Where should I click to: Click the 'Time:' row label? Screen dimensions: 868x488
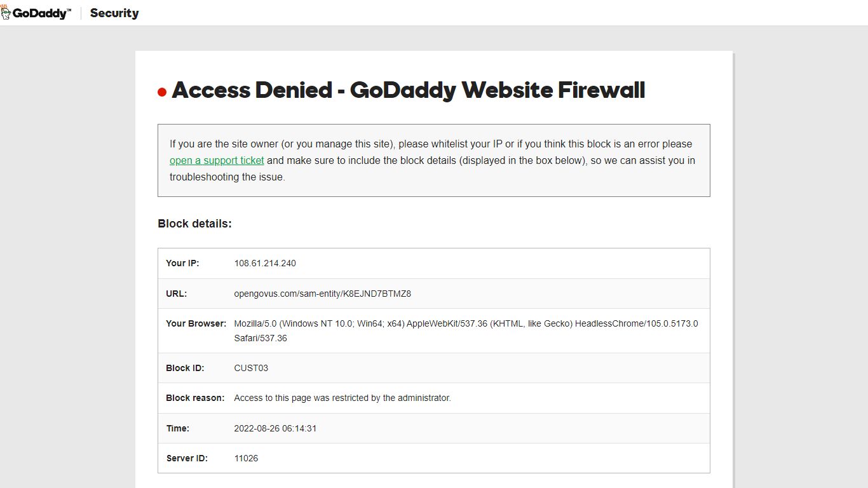click(178, 428)
